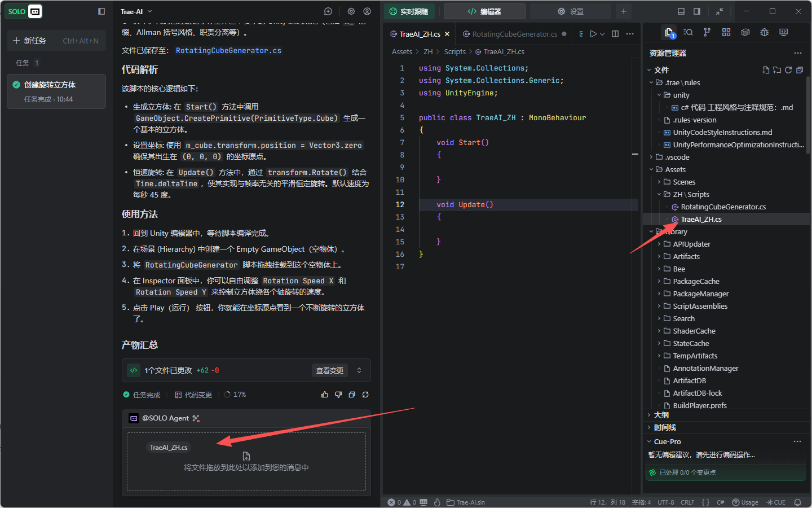The width and height of the screenshot is (812, 508).
Task: Open Cue-Pro panel more actions menu
Action: click(x=797, y=441)
